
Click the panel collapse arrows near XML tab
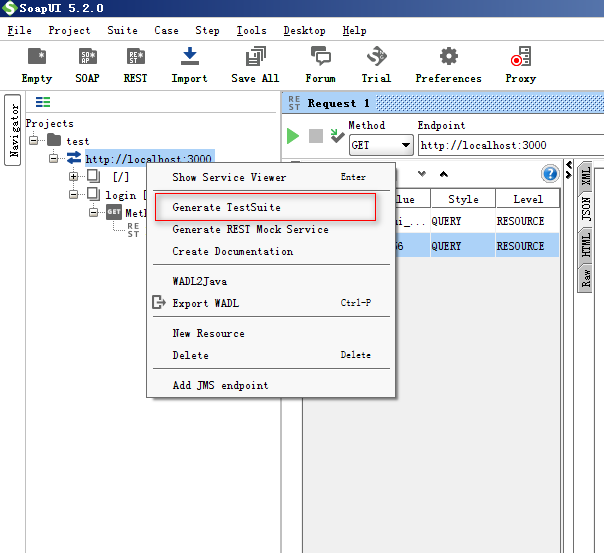pos(569,169)
